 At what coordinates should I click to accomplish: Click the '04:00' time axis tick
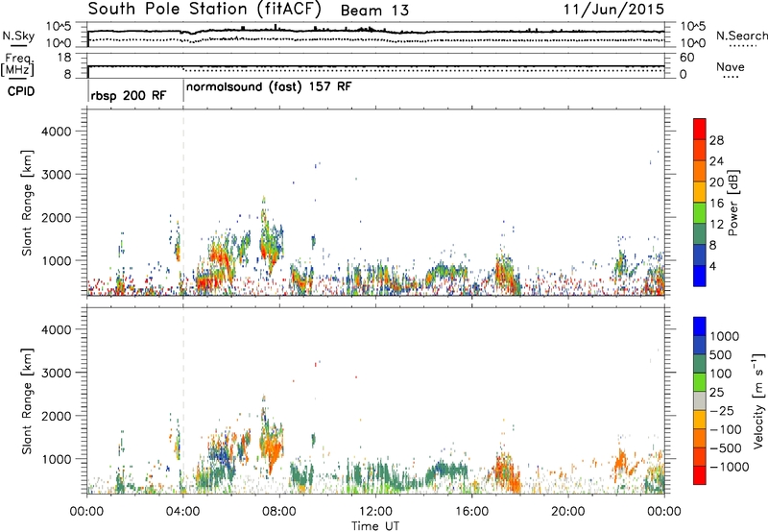(x=183, y=512)
